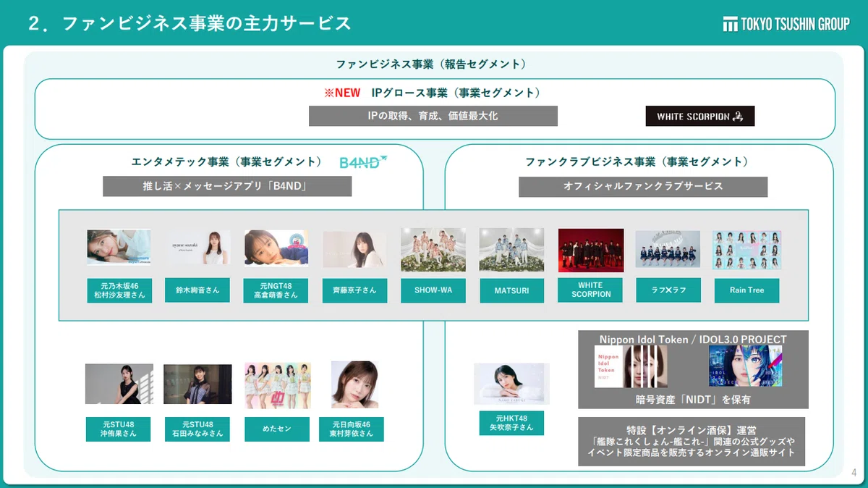This screenshot has width=868, height=488.
Task: Open the 石田みなみ photo thumbnail
Action: pos(197,384)
